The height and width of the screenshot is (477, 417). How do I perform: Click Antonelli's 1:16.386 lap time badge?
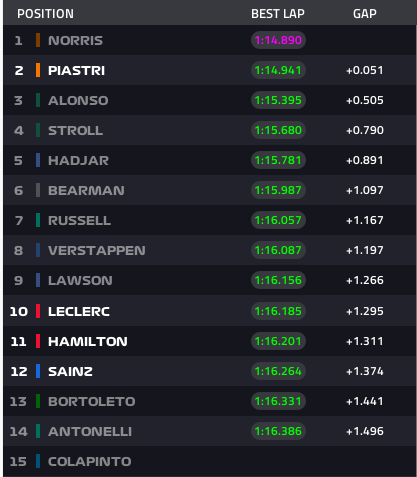coord(278,431)
